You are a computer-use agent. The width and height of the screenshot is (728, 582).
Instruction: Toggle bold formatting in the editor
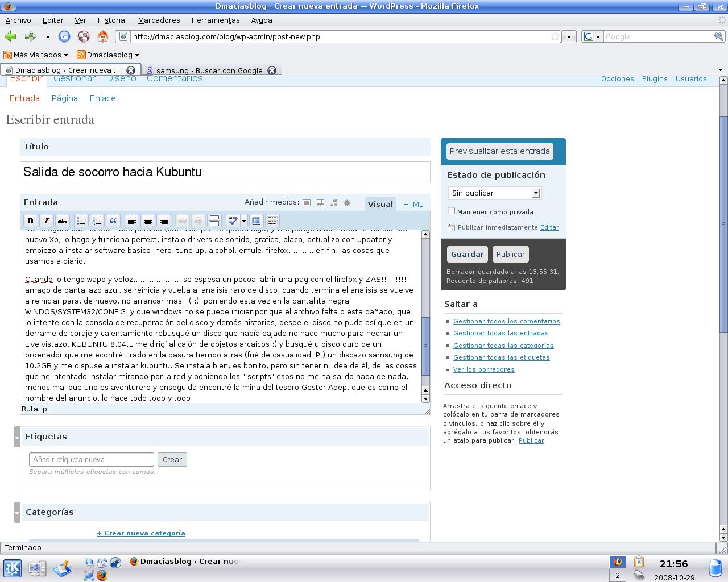31,221
